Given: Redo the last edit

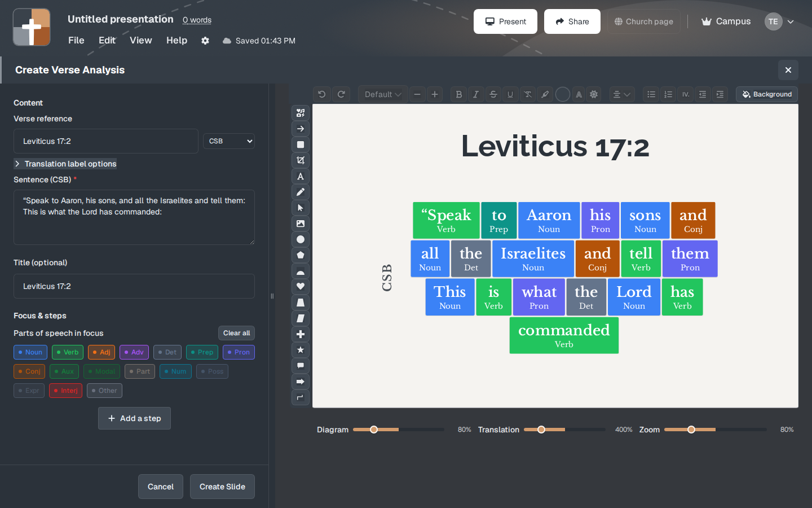Looking at the screenshot, I should click(341, 94).
